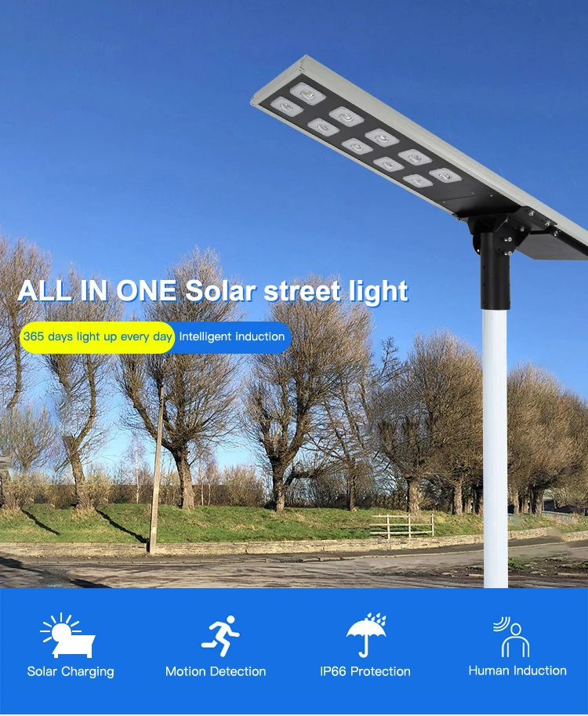Select the IP66 Protection label
This screenshot has width=588, height=716.
[x=365, y=671]
